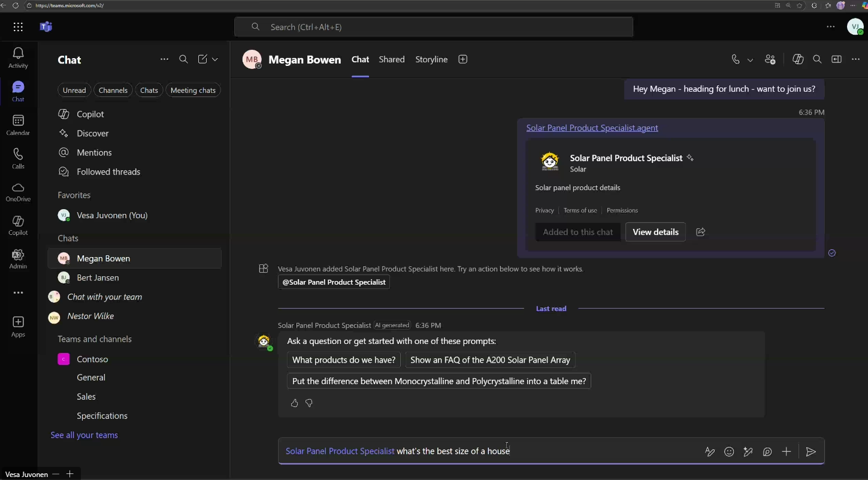Start an audio call with Megan Bowen
The width and height of the screenshot is (868, 480).
pyautogui.click(x=736, y=59)
